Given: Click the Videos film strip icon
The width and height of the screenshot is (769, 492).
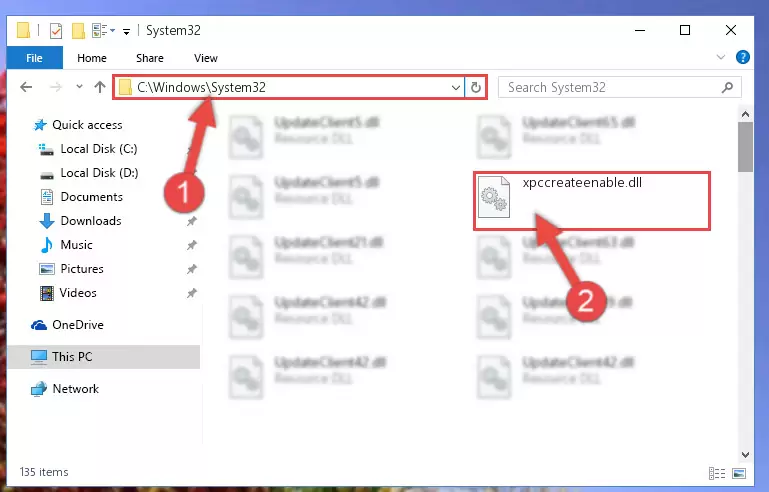Looking at the screenshot, I should point(47,293).
